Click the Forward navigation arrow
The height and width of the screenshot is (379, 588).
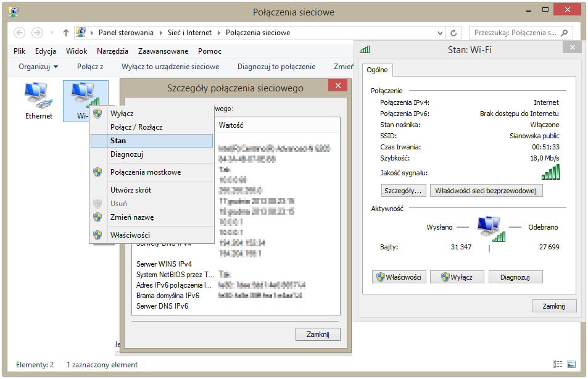(x=37, y=33)
